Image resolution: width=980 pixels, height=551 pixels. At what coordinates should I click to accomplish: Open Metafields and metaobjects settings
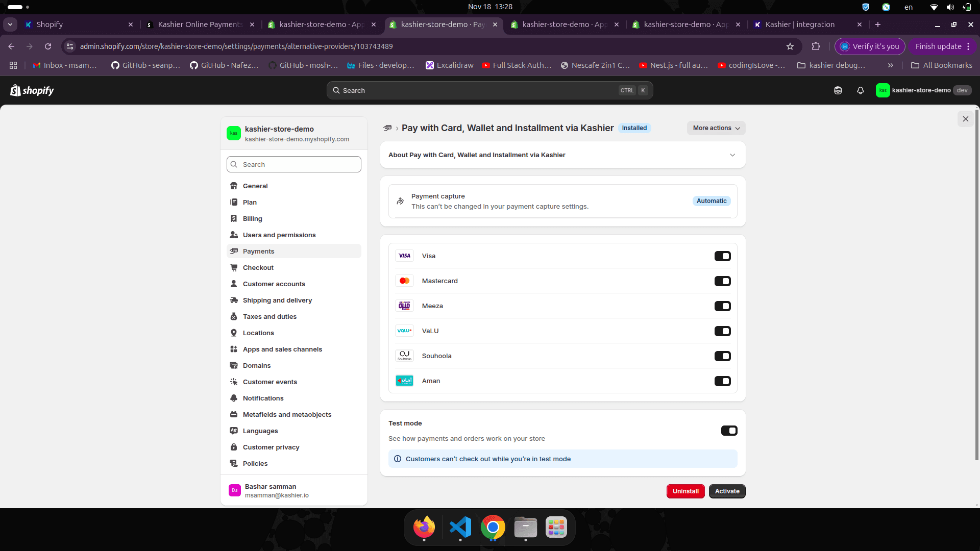(294, 414)
